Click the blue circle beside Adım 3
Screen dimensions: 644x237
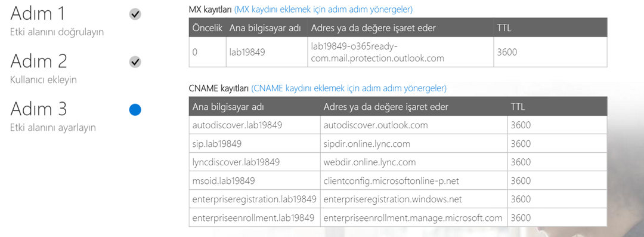tap(135, 110)
